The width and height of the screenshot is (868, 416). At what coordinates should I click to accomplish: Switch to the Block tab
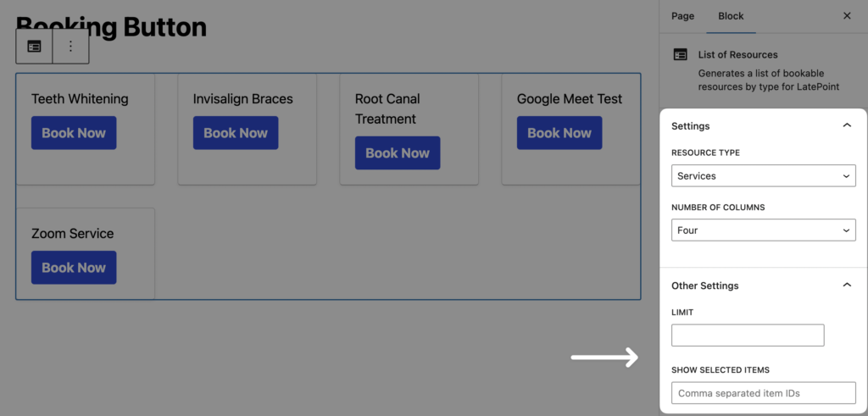coord(731,16)
